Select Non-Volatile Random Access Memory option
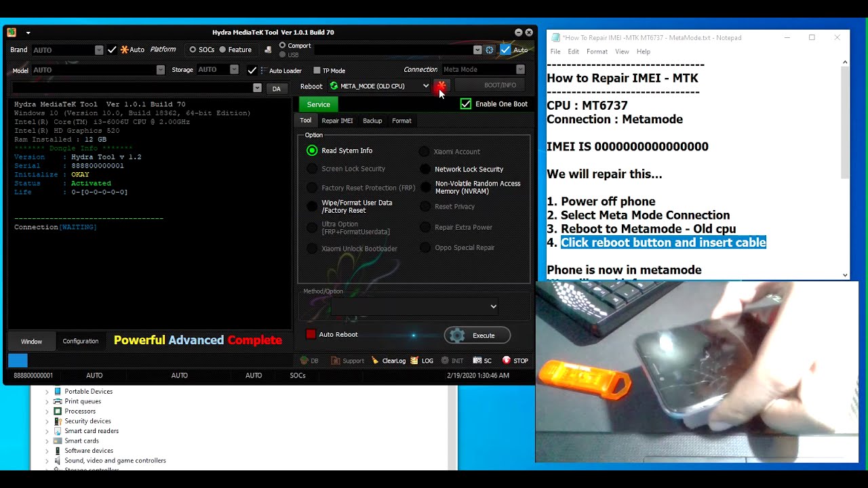 tap(425, 187)
